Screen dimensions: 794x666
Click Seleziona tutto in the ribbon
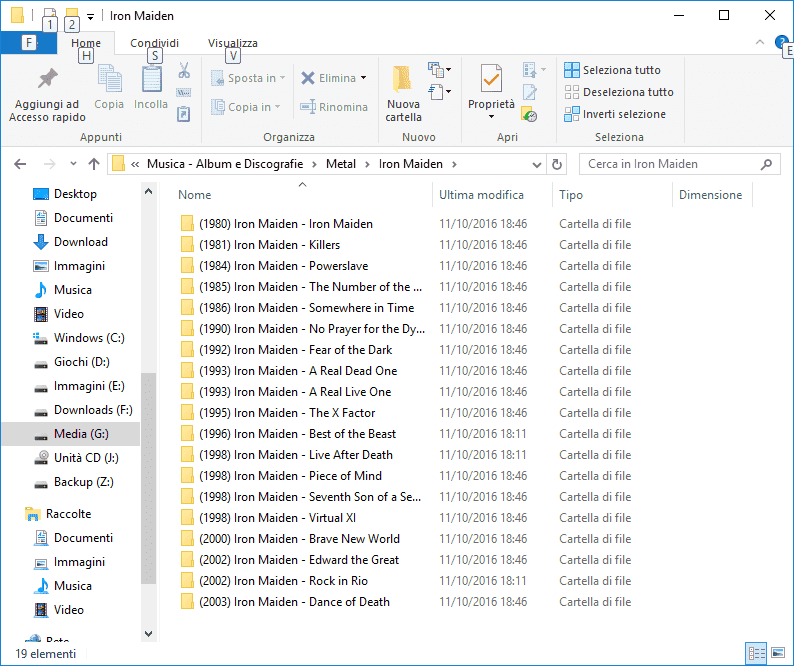612,70
